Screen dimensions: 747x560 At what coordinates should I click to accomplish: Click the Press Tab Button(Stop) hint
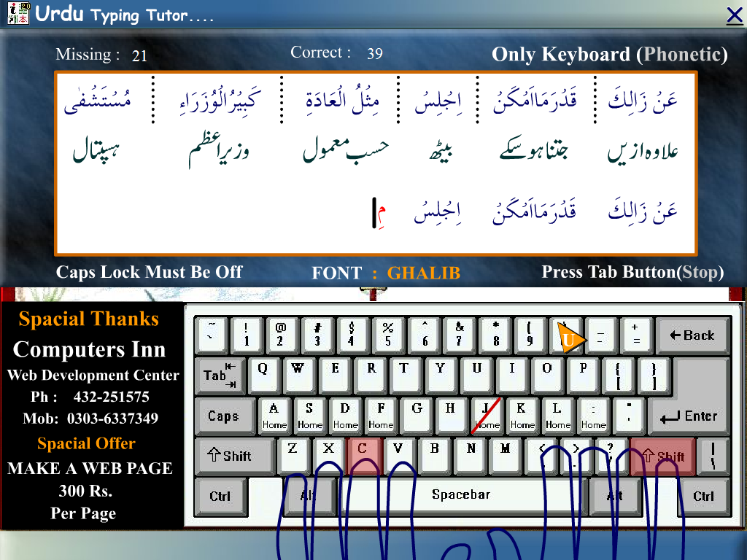click(632, 272)
